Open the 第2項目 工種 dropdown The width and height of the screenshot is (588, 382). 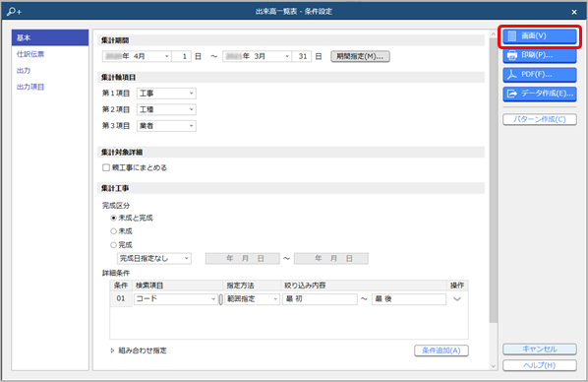pos(166,109)
